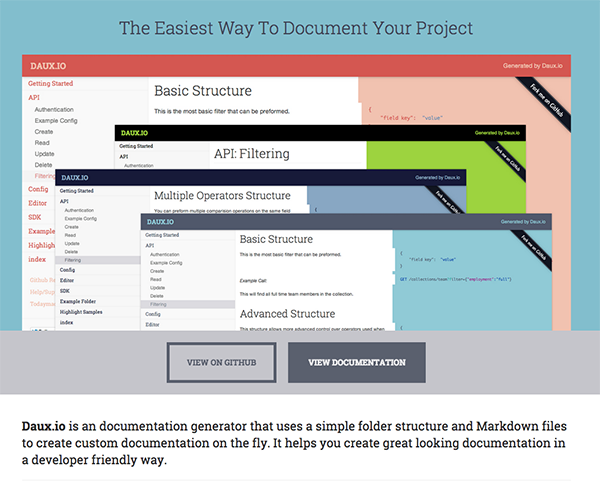Select Getting Started in navy-themed sidebar

(77, 191)
